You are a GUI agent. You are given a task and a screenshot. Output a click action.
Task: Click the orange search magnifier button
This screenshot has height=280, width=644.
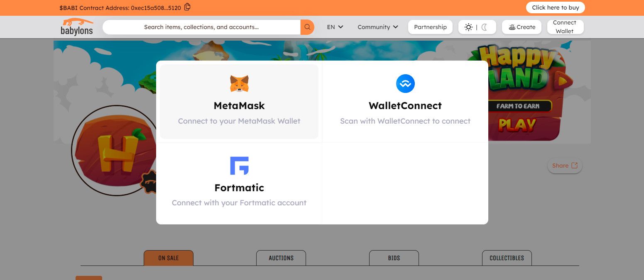pyautogui.click(x=307, y=27)
